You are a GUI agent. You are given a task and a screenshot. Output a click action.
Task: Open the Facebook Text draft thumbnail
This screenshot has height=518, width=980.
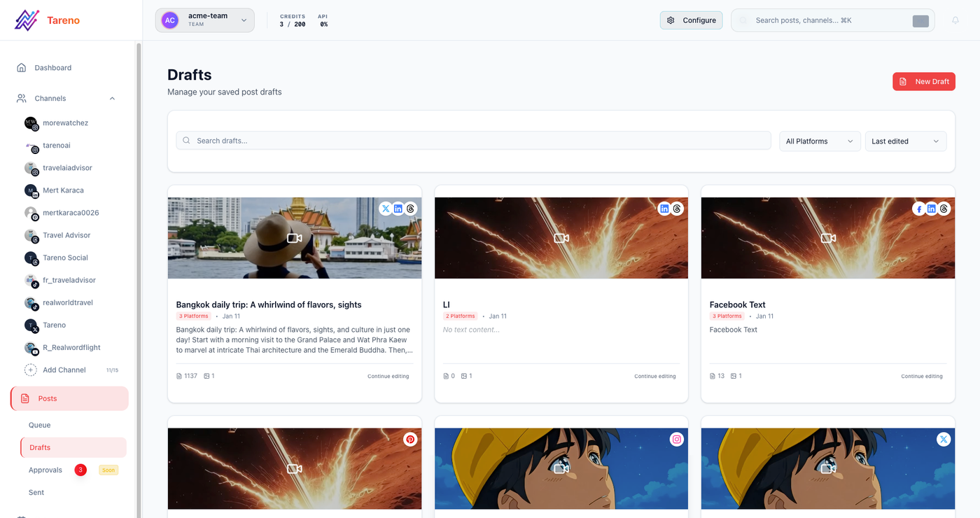coord(828,238)
